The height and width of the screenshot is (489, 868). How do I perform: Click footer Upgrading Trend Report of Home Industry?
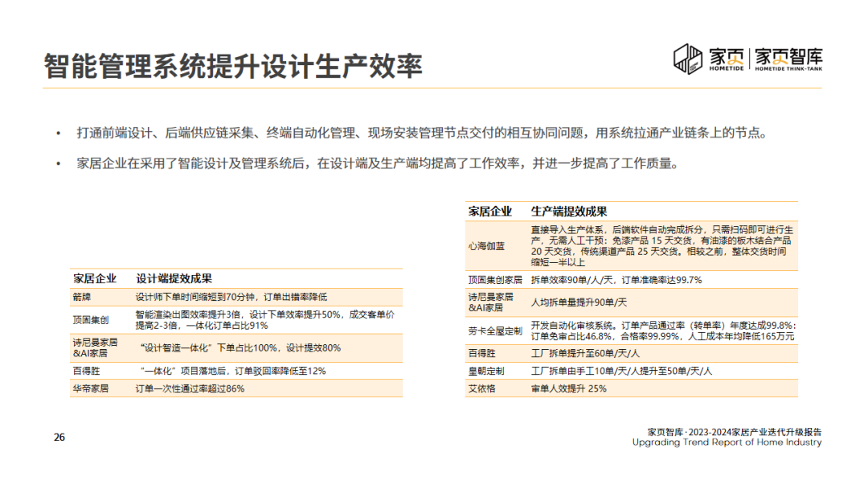coord(727,442)
